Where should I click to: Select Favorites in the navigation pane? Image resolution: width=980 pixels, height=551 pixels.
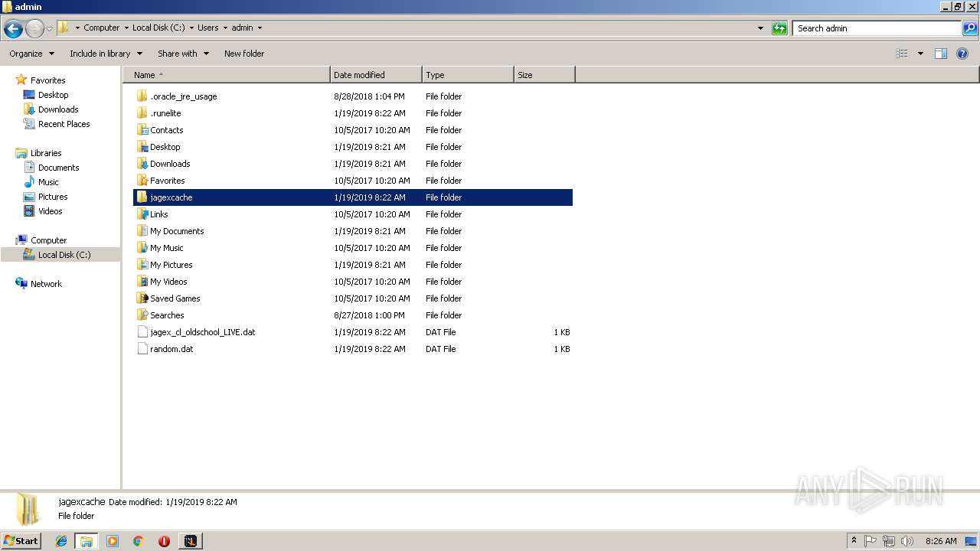tap(47, 80)
